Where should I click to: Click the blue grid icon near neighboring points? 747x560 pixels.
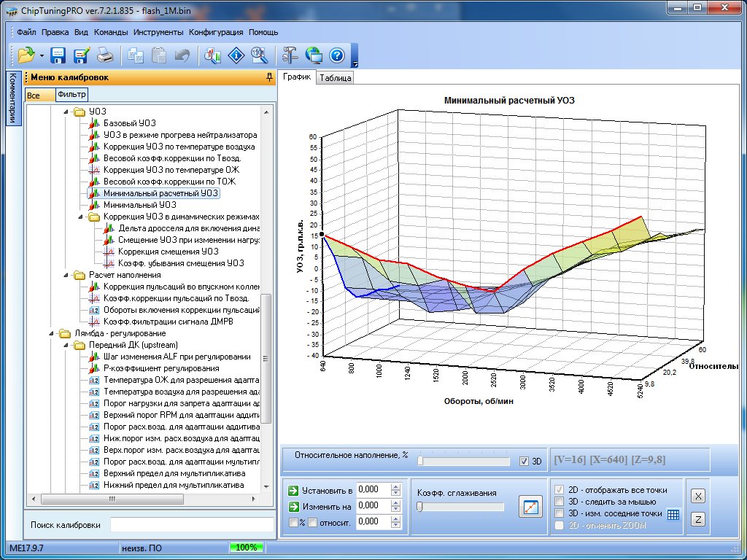pos(673,514)
